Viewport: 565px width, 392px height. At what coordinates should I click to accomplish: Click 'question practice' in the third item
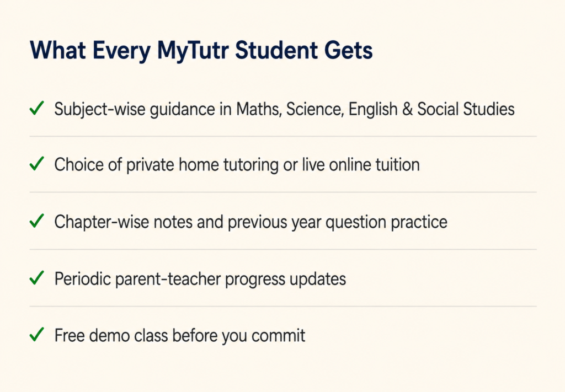click(x=386, y=222)
